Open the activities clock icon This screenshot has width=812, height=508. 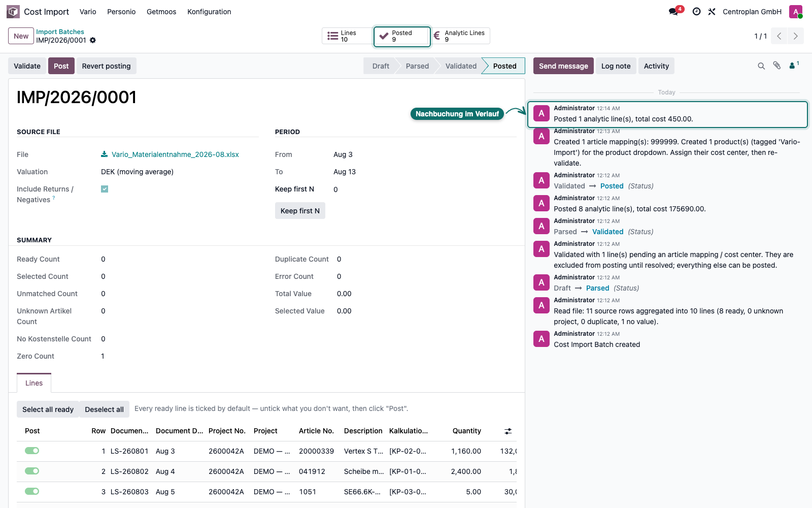(x=696, y=12)
